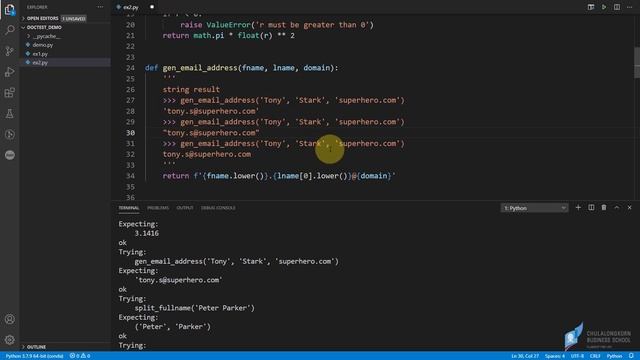Click the Accounts icon in activity bar
640x360 pixels.
(9, 319)
